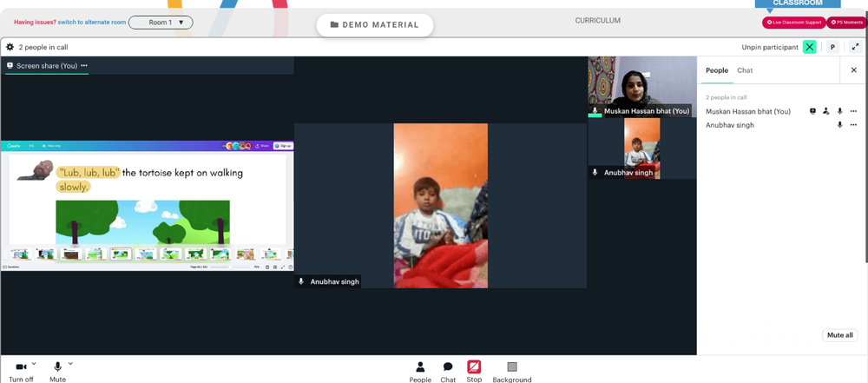Expand microphone options chevron
868x383 pixels.
[70, 364]
